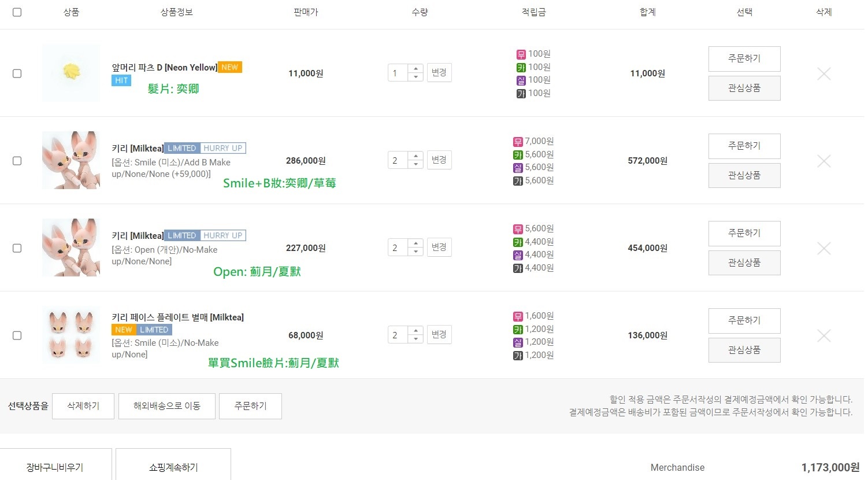The image size is (868, 480).
Task: Add 572,000원 키리 row to 관심상품
Action: (744, 176)
